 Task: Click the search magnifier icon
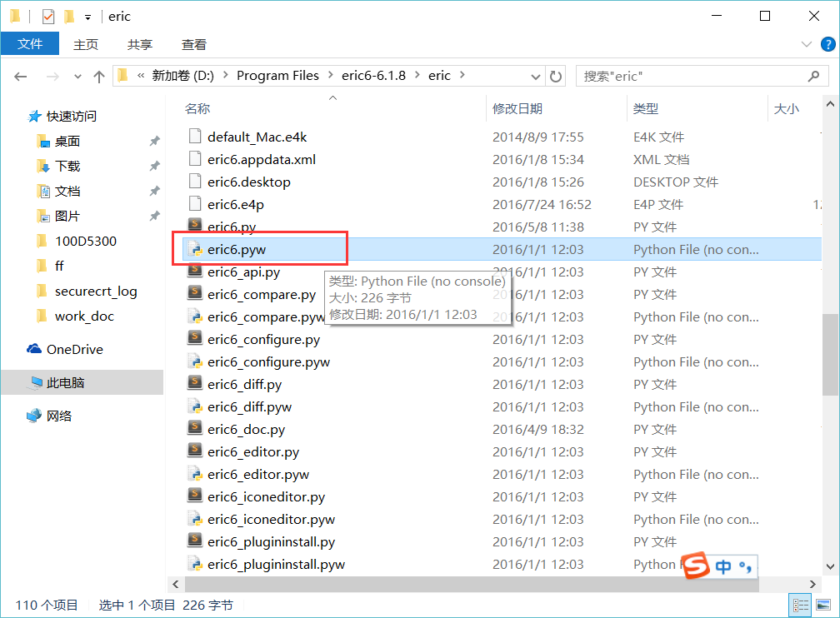[x=813, y=76]
